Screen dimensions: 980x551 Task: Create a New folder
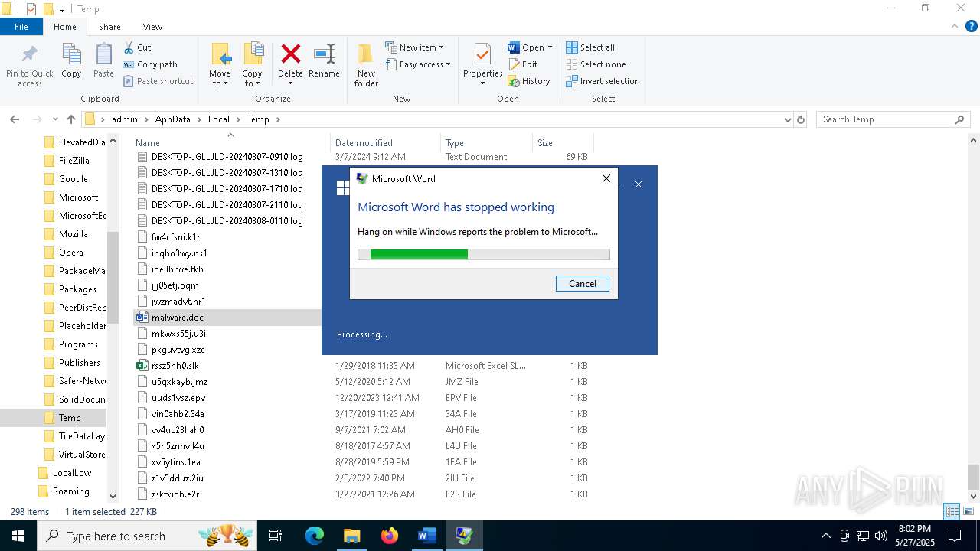point(366,65)
